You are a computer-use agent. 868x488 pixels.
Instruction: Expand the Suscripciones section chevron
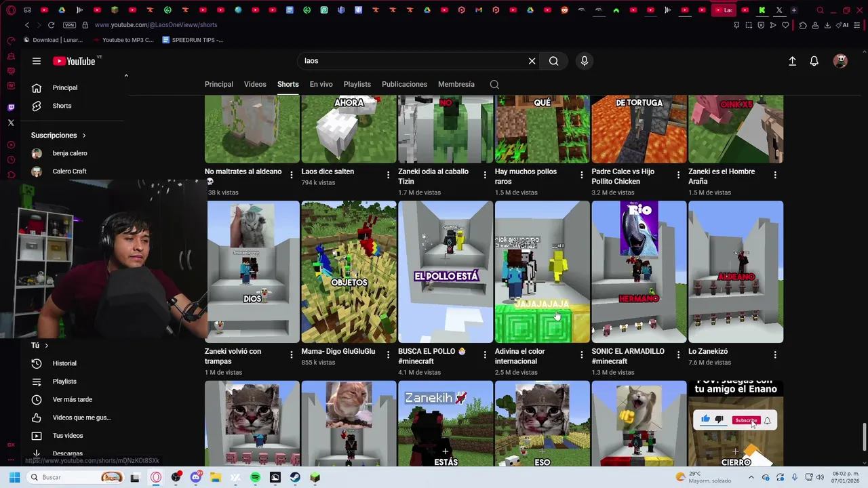84,136
